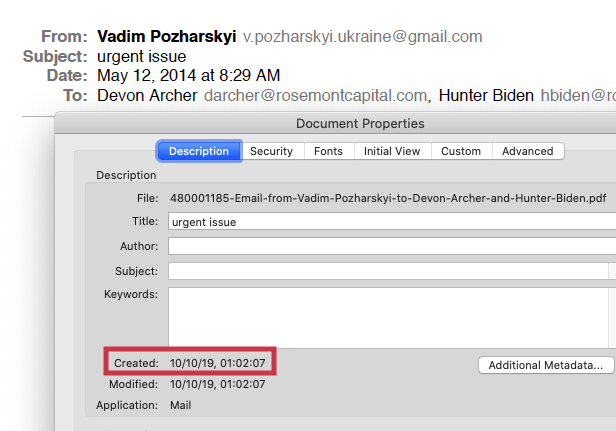
Task: Click inside the Keywords text box
Action: [390, 316]
